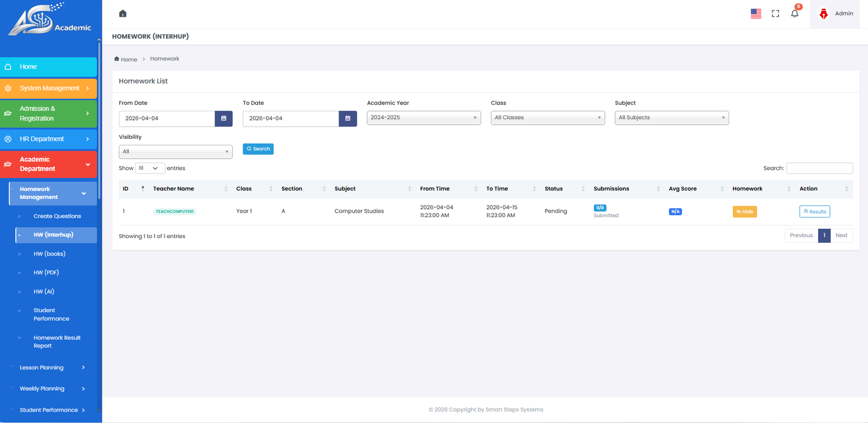The width and height of the screenshot is (868, 423).
Task: Open the All Subjects dropdown
Action: click(x=672, y=118)
